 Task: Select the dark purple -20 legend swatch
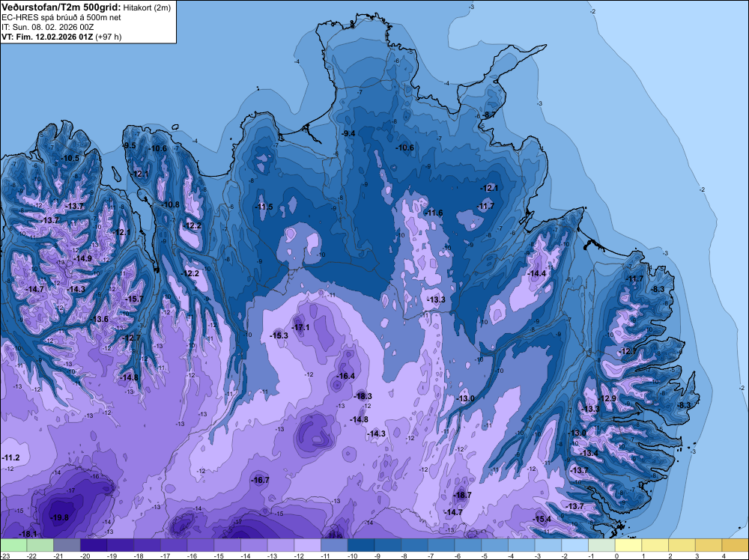pyautogui.click(x=94, y=545)
